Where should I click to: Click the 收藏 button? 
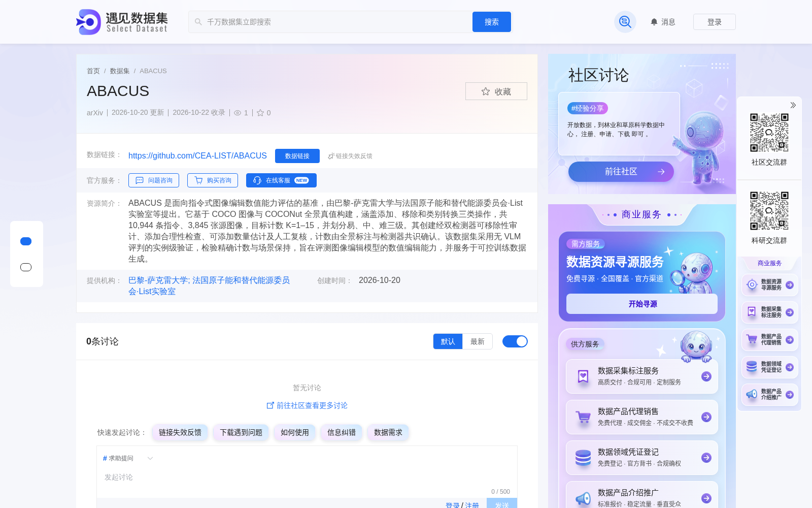[496, 91]
